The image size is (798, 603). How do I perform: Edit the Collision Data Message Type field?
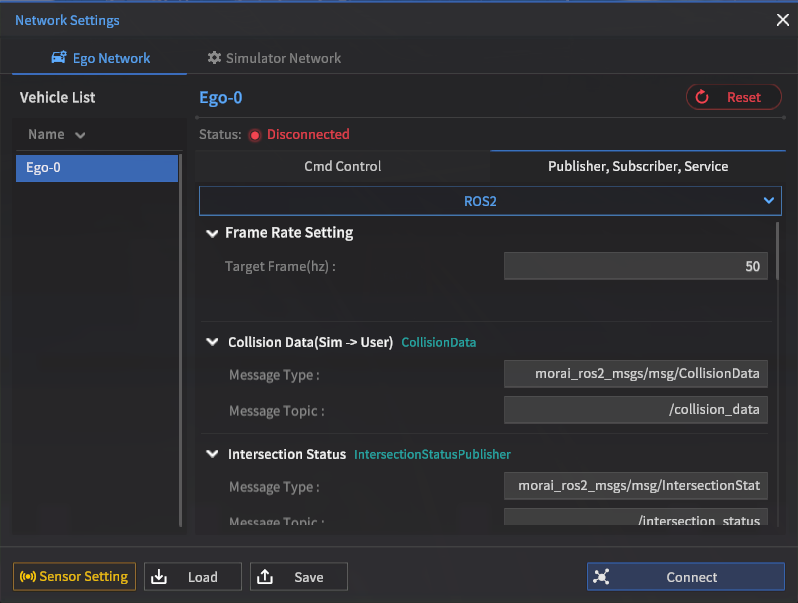tap(636, 375)
